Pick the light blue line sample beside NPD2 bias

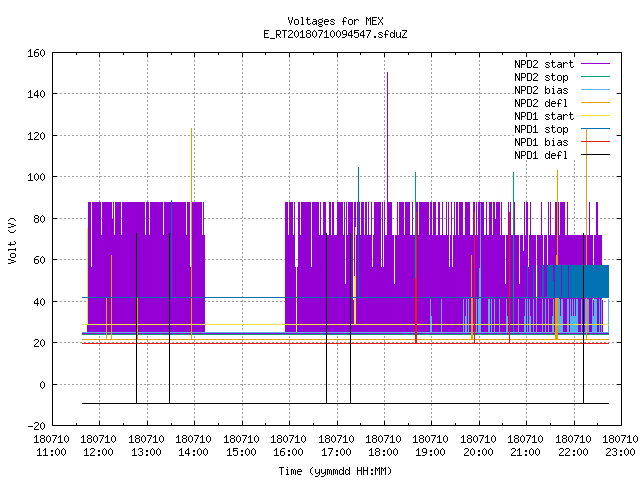pos(595,90)
